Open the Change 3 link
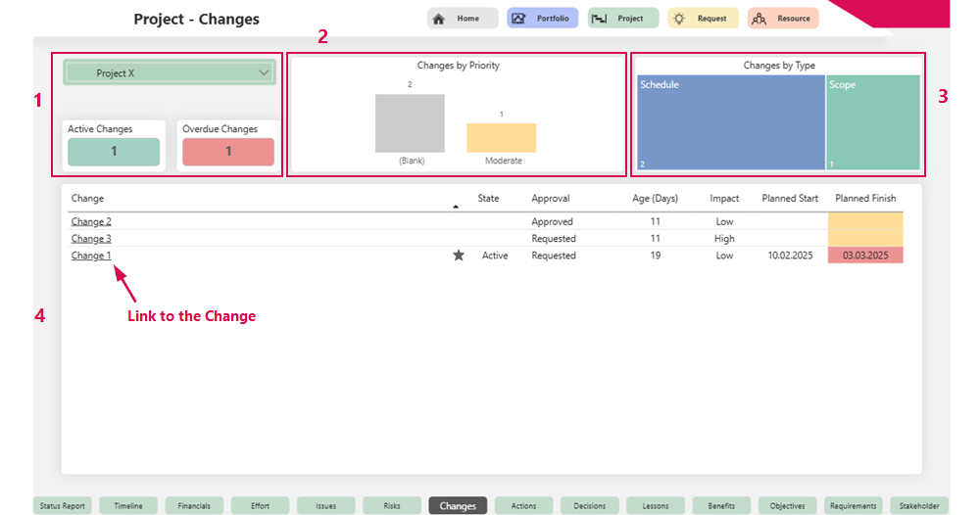Image resolution: width=980 pixels, height=515 pixels. pyautogui.click(x=91, y=239)
